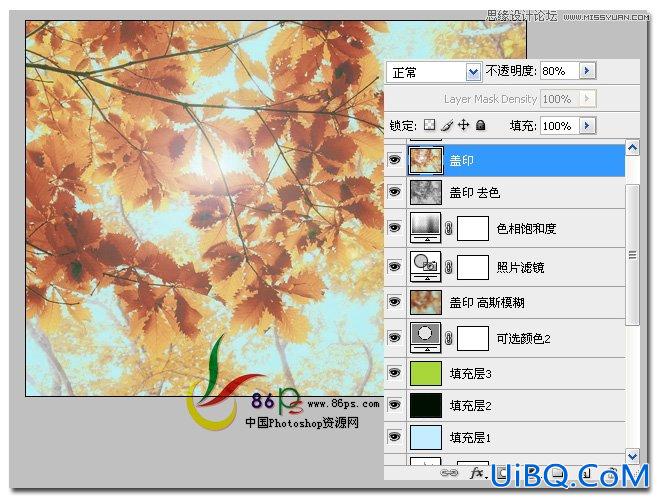This screenshot has width=660, height=500.
Task: Select the layer name 可选颜色2
Action: (x=523, y=338)
